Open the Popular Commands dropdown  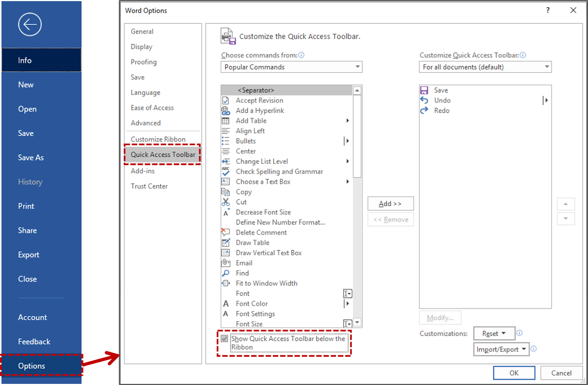click(x=291, y=67)
